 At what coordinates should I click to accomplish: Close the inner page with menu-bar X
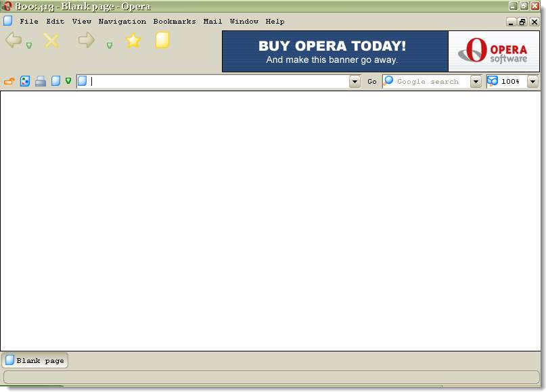534,22
